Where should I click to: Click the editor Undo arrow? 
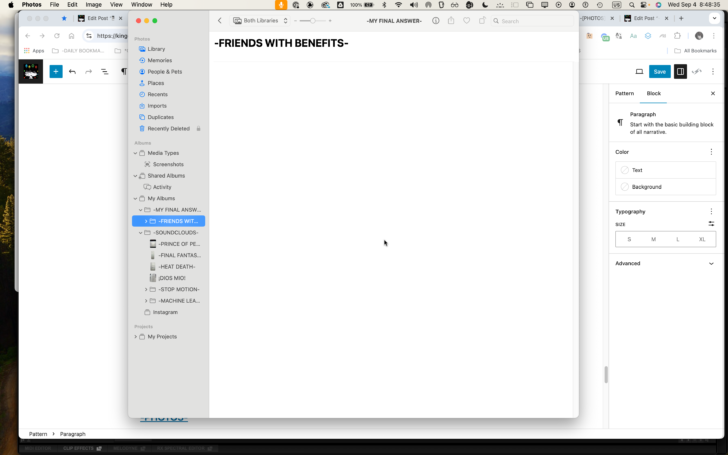pos(72,72)
